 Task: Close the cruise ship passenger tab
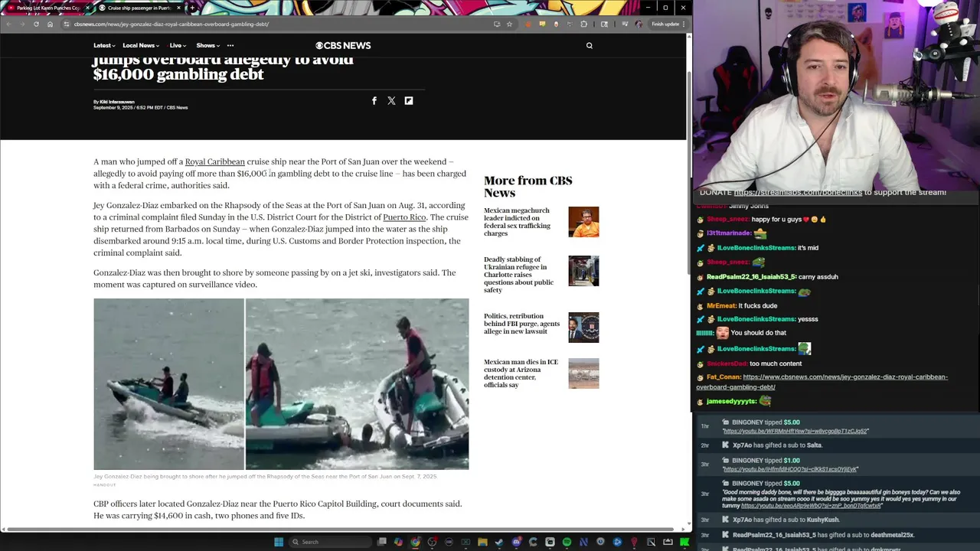[178, 8]
